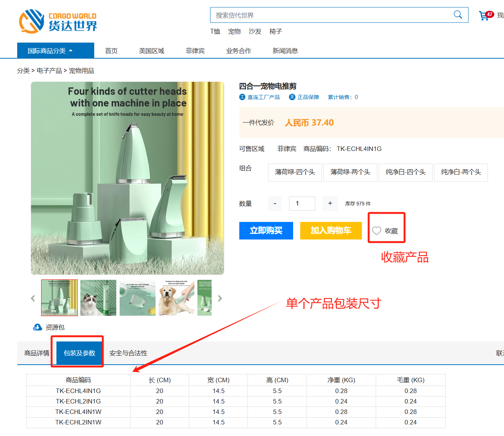Viewport: 504px width, 436px height.
Task: Show previous thumbnails with left arrow
Action: pos(33,298)
